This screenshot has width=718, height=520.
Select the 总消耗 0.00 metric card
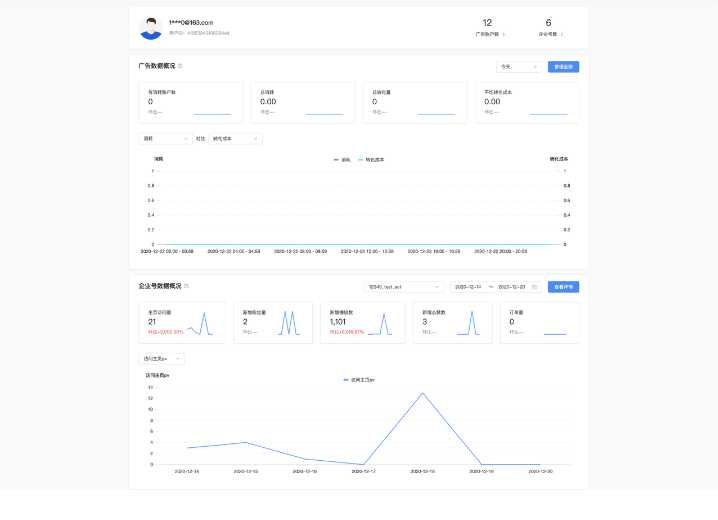(298, 103)
